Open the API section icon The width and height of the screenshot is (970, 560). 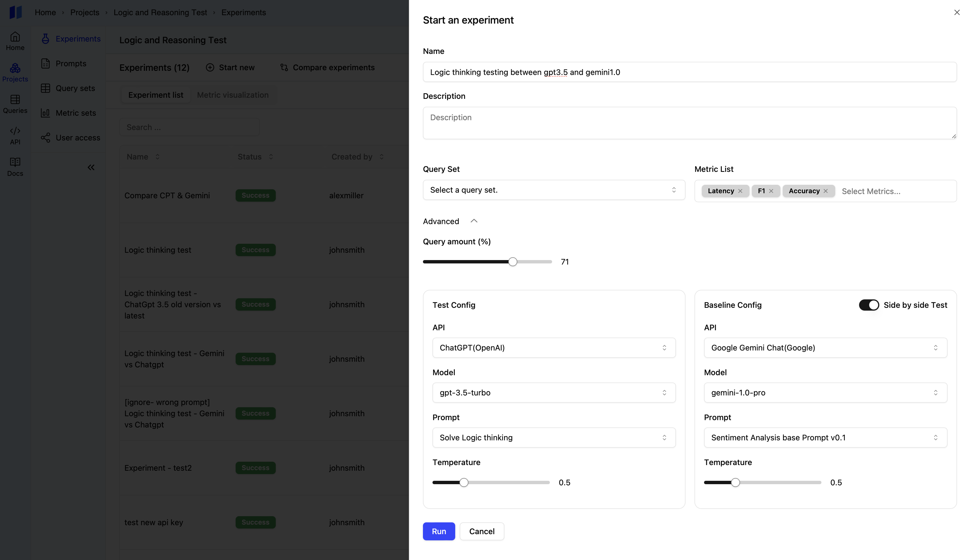point(15,135)
